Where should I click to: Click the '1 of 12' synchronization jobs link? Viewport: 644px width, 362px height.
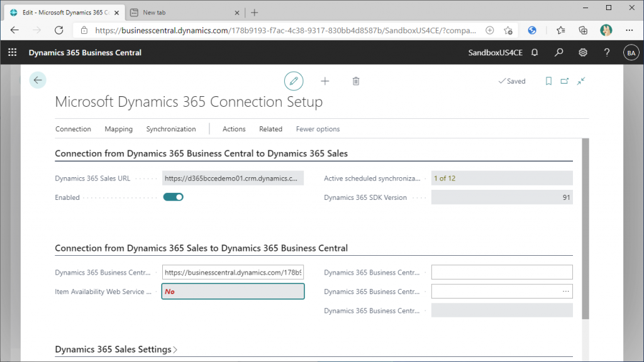(x=445, y=178)
